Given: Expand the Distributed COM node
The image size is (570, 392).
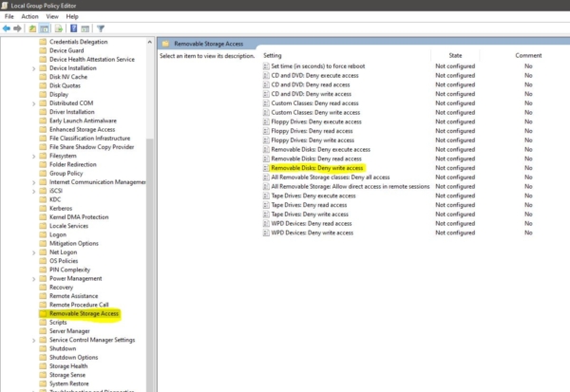Looking at the screenshot, I should coord(33,103).
